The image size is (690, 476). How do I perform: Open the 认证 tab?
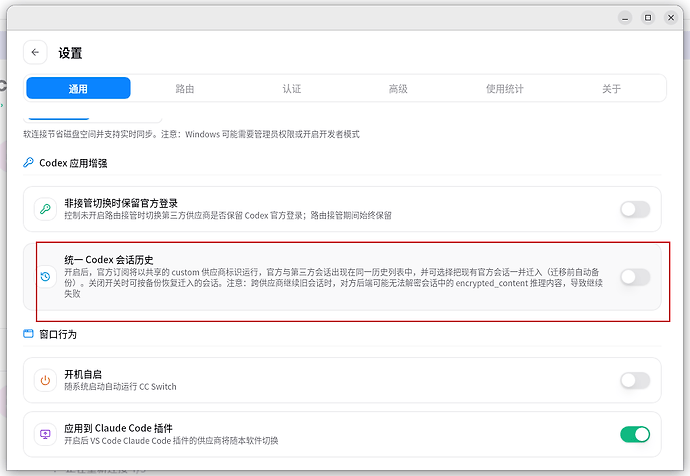(x=291, y=88)
